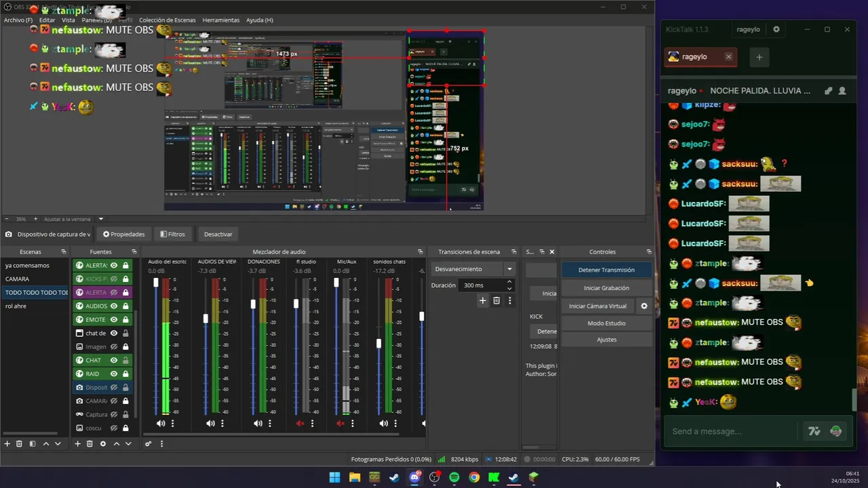Open advanced audio properties gears icon
This screenshot has height=488, width=868.
coord(148,444)
